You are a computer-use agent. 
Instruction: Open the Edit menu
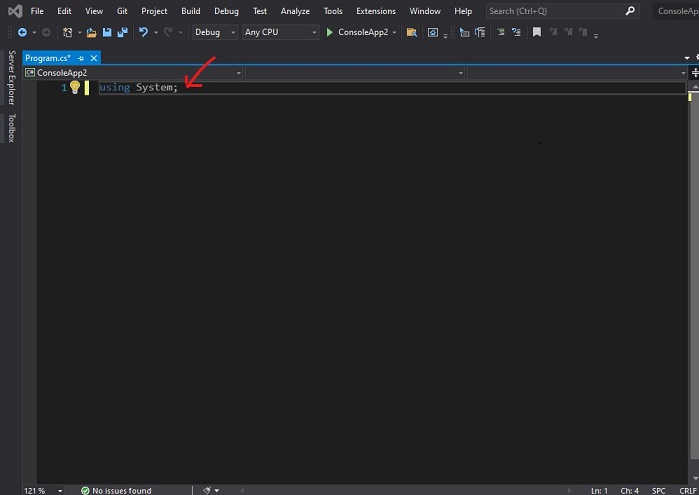pos(64,11)
